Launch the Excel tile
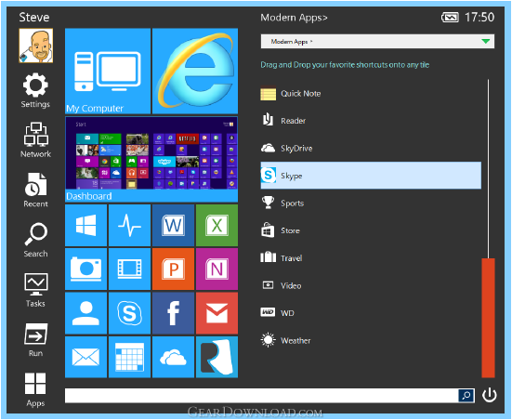 point(217,226)
